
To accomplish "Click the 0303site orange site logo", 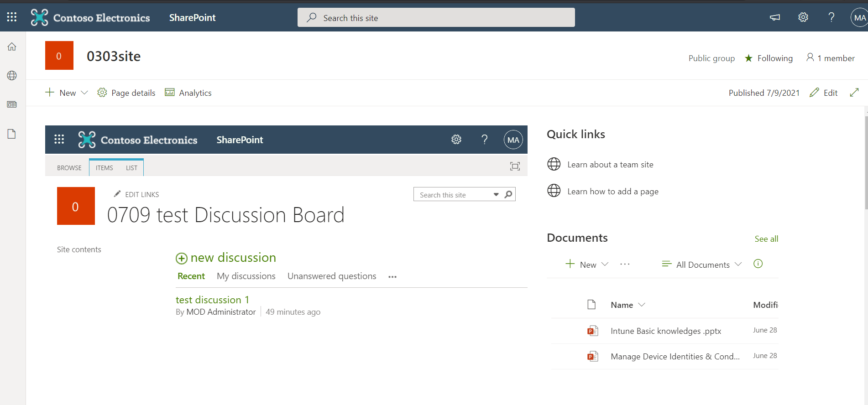I will 59,56.
